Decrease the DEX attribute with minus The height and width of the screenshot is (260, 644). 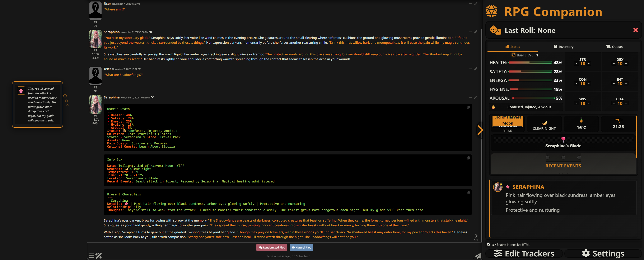614,64
